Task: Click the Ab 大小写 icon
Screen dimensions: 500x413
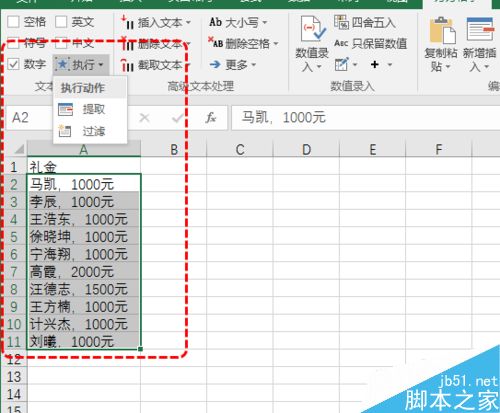Action: (x=215, y=22)
